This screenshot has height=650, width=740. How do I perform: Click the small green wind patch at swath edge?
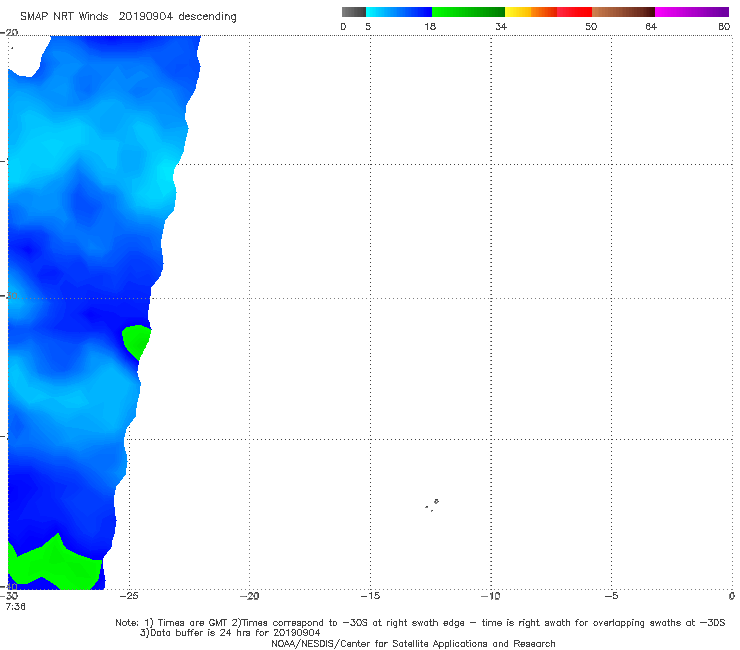pyautogui.click(x=136, y=341)
